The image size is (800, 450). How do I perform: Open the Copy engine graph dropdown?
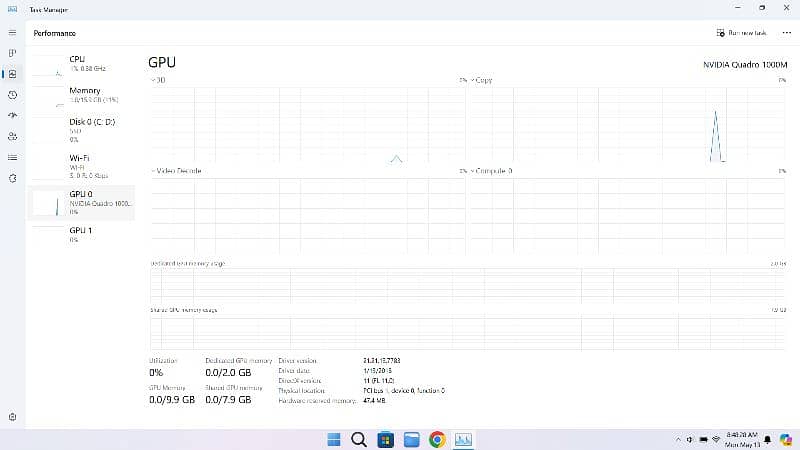coord(481,80)
